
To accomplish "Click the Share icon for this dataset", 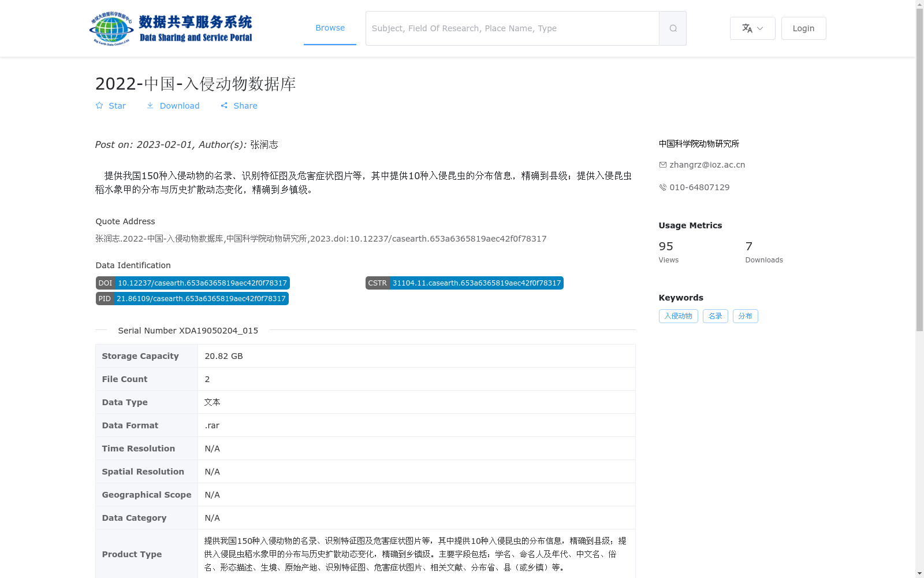I will tap(224, 105).
